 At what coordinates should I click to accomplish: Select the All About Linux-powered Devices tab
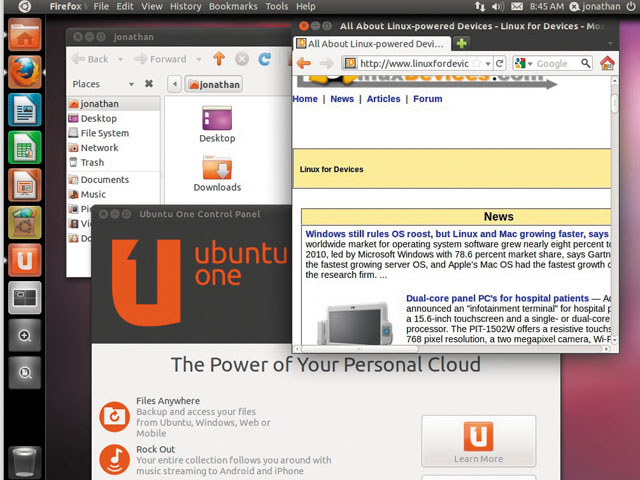(372, 44)
